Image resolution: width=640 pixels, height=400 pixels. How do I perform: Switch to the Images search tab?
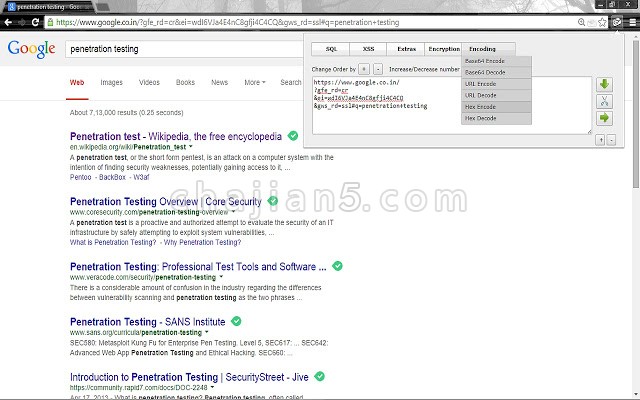pos(111,82)
